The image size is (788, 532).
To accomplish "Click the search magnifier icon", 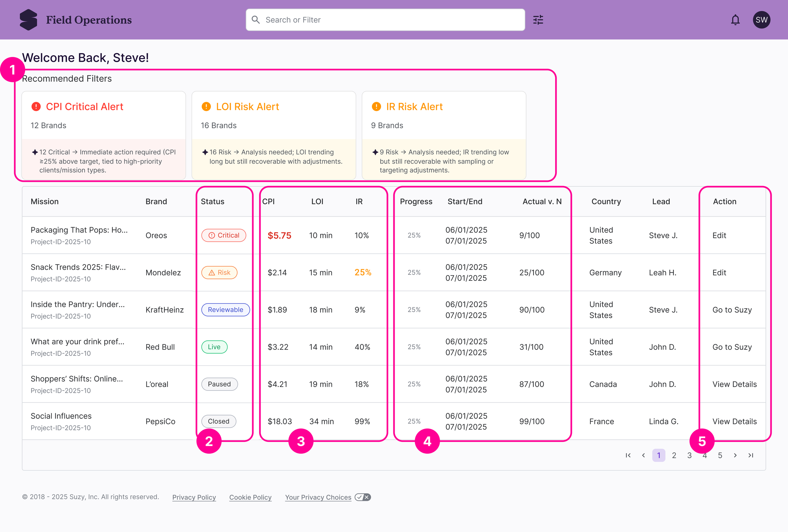I will coord(256,20).
